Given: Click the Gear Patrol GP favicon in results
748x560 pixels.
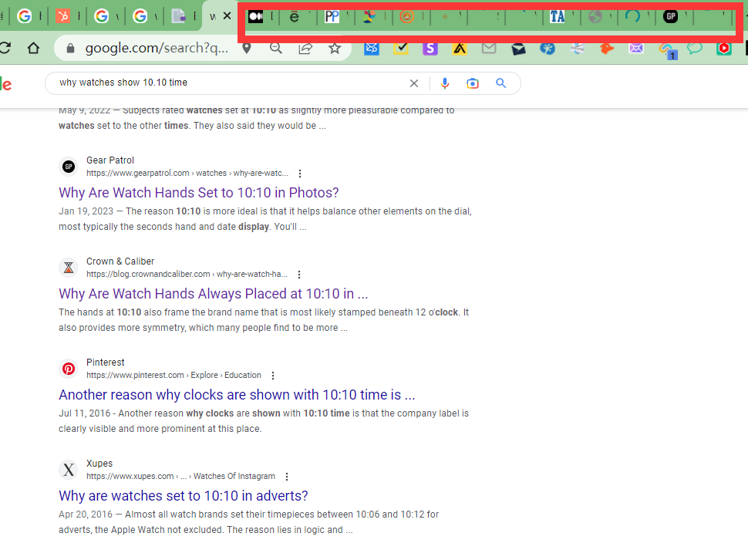Looking at the screenshot, I should [69, 167].
